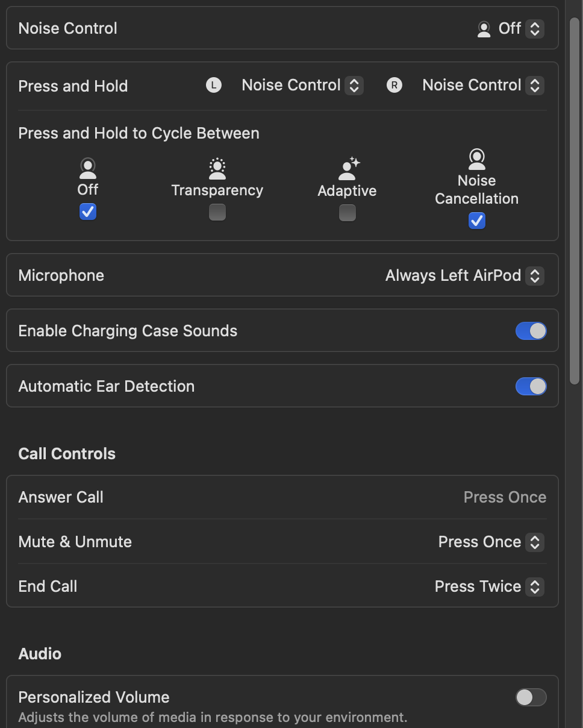Enable the Personalized Volume switch

click(531, 697)
